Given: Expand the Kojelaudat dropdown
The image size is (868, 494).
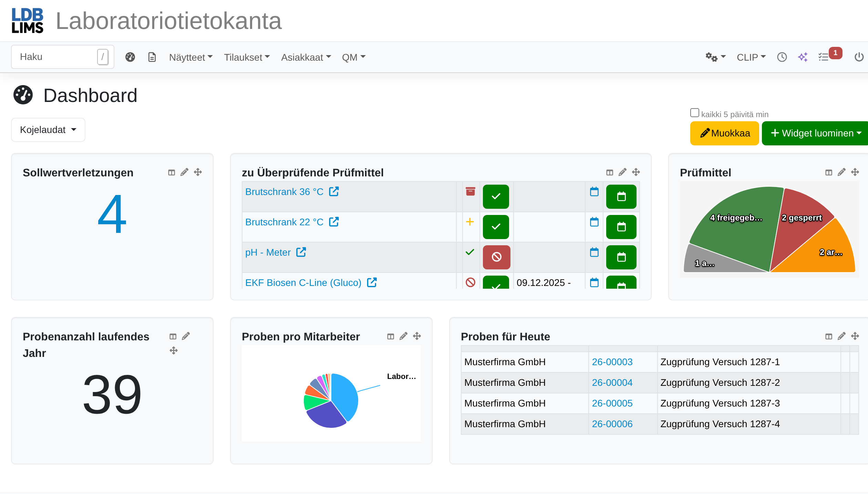Looking at the screenshot, I should 48,130.
